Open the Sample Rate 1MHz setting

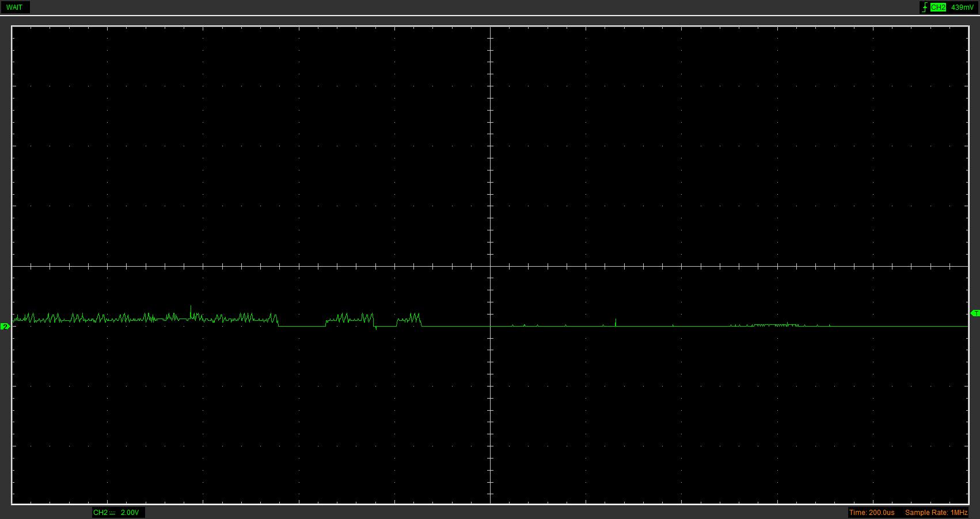click(x=936, y=513)
